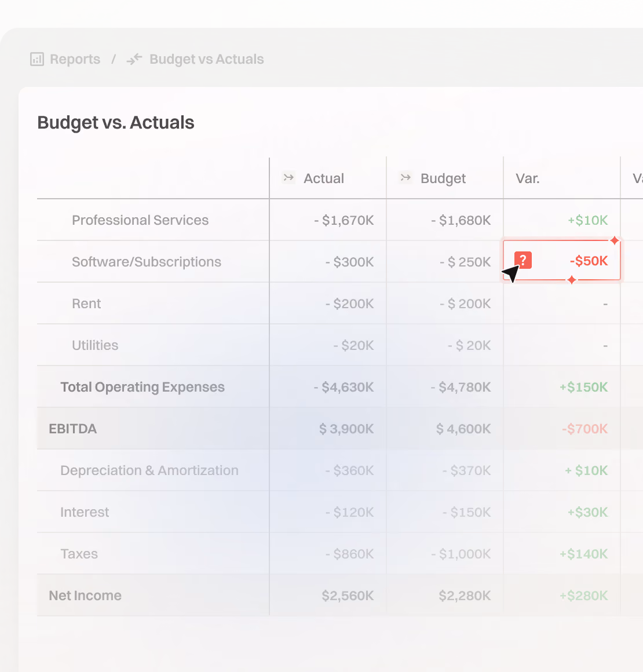Viewport: 643px width, 672px height.
Task: Click Total Operating Expenses budget - $4,780K
Action: (461, 387)
